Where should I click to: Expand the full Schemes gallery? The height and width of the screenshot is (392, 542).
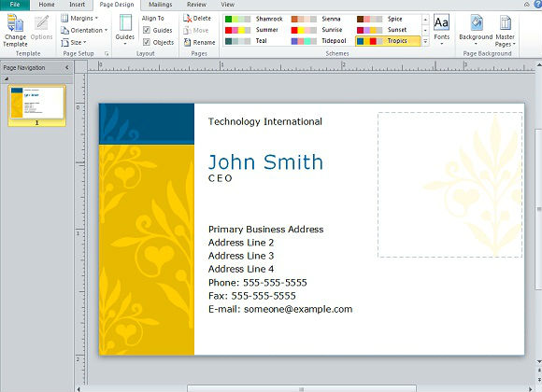click(425, 41)
